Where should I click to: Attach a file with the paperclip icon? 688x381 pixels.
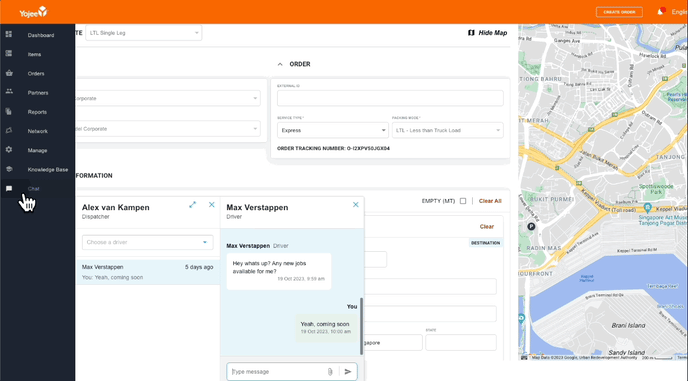330,372
